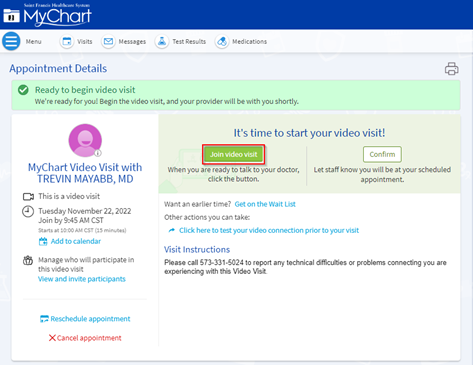Print appointment details with printer icon
The height and width of the screenshot is (365, 473).
[x=452, y=69]
